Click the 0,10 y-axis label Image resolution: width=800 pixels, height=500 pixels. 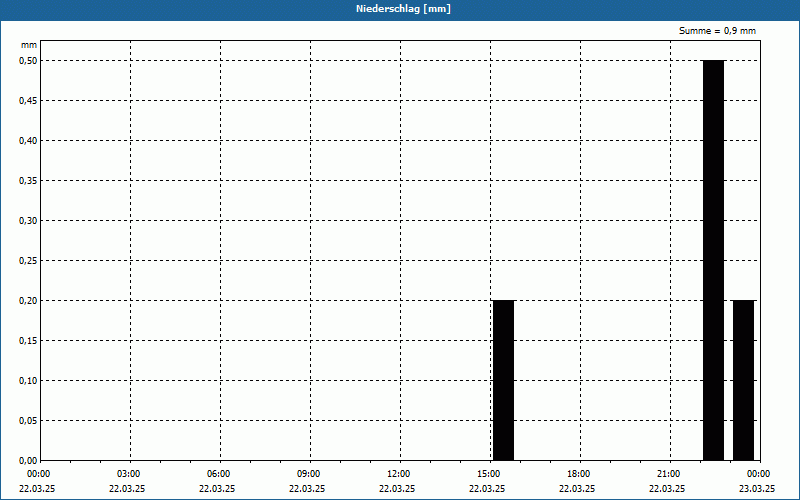pos(28,381)
